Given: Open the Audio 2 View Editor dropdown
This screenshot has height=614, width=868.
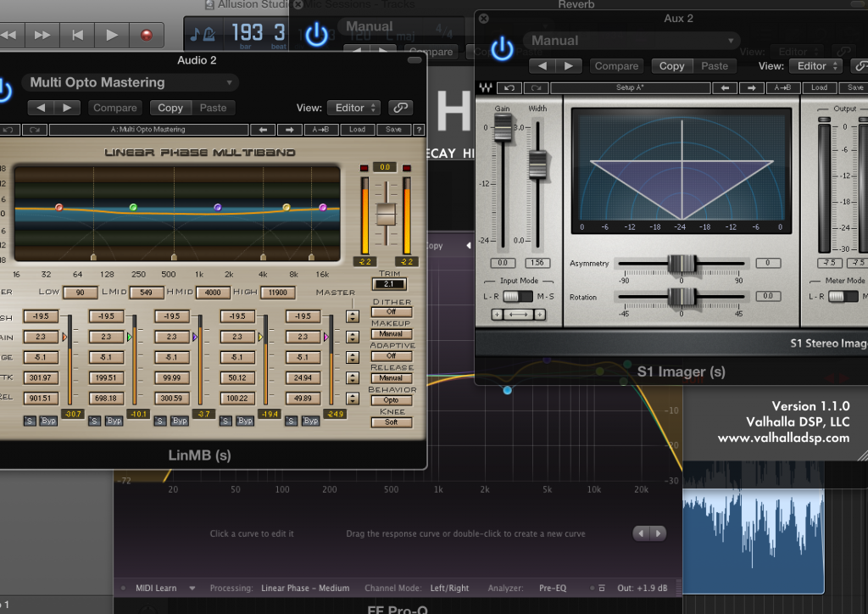Looking at the screenshot, I should (353, 108).
